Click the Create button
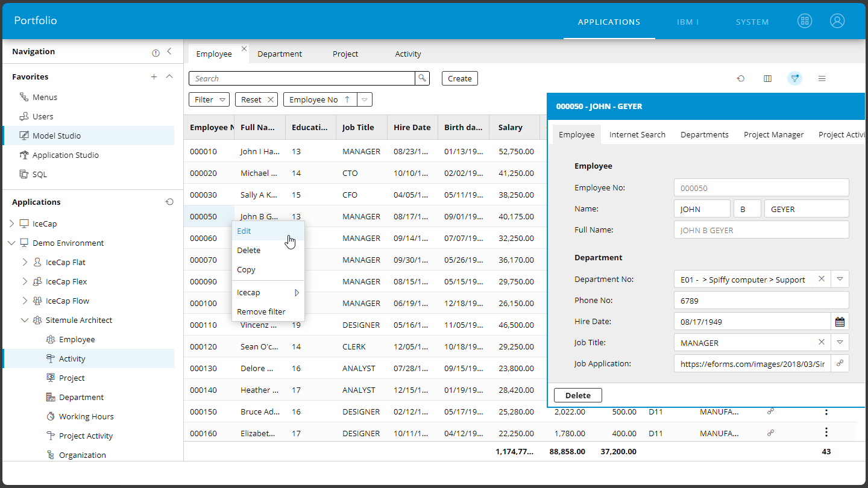 (459, 78)
